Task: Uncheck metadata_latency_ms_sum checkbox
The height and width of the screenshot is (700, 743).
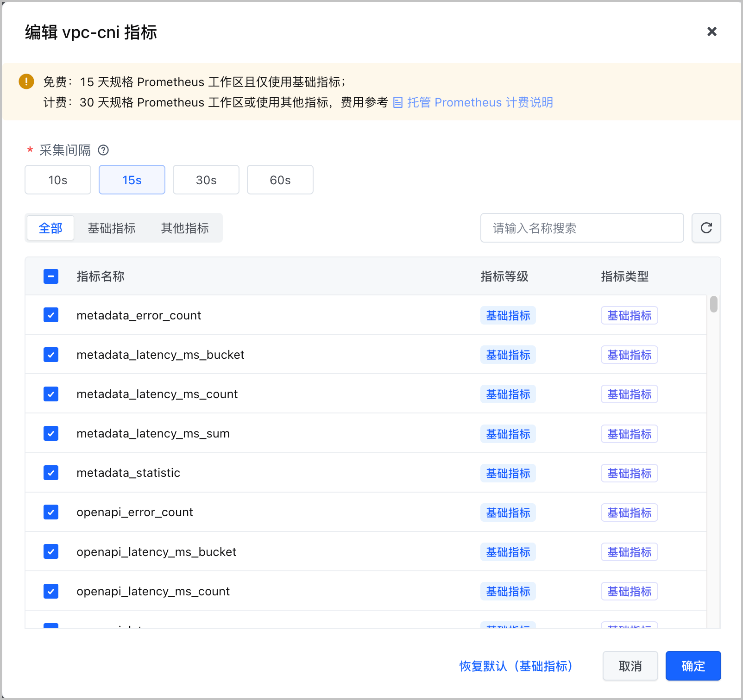Action: [51, 433]
